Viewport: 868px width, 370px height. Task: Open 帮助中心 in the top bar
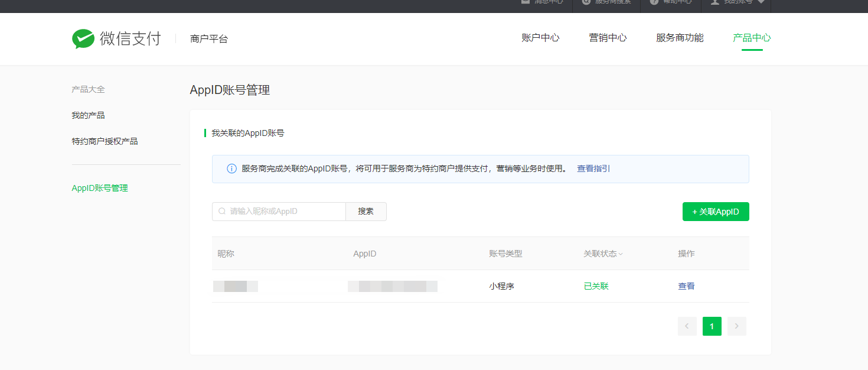[x=670, y=2]
